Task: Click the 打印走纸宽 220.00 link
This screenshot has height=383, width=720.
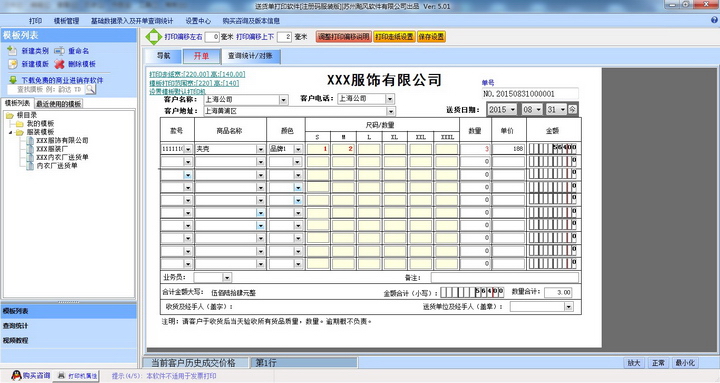Action: 197,74
